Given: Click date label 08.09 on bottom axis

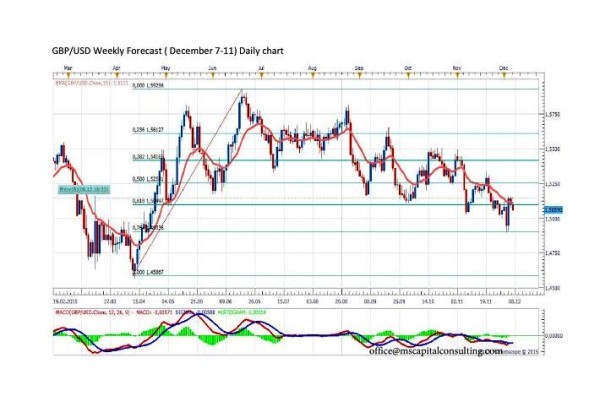Looking at the screenshot, I should tap(370, 302).
